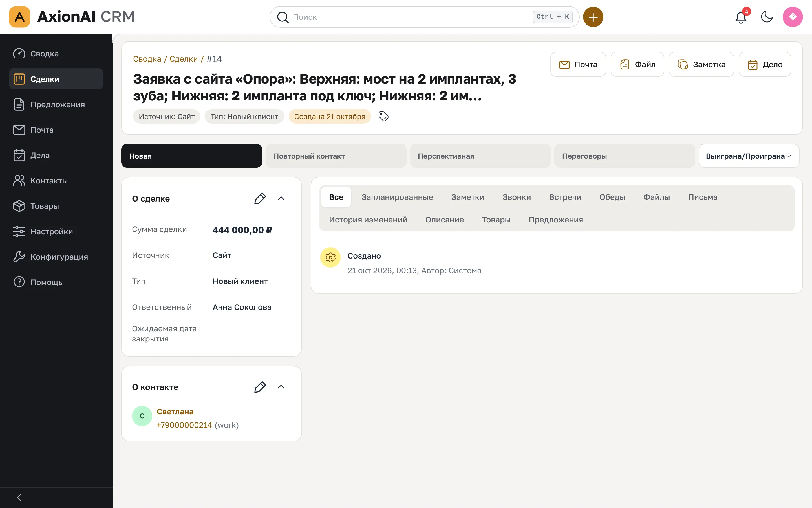
Task: Open the Выиграна/Проиграна dropdown
Action: click(x=749, y=156)
